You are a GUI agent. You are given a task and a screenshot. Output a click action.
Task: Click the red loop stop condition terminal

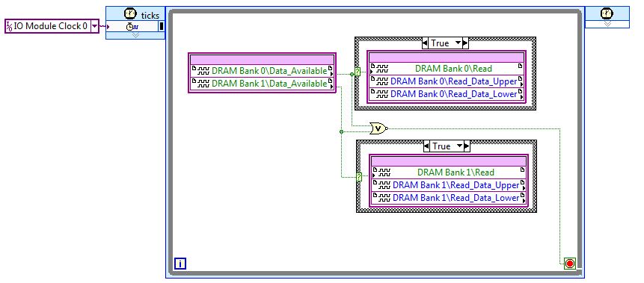(569, 264)
